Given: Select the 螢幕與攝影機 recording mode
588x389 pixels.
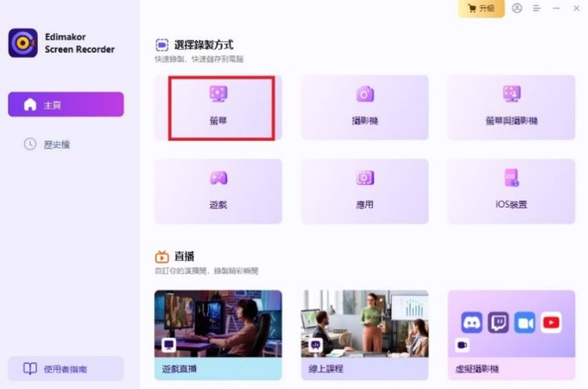Looking at the screenshot, I should (511, 108).
